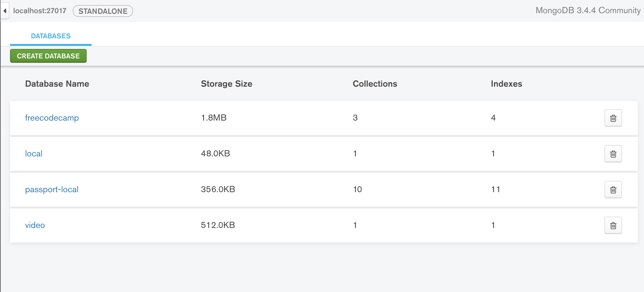Click the STANDALONE badge
644x292 pixels.
point(103,11)
